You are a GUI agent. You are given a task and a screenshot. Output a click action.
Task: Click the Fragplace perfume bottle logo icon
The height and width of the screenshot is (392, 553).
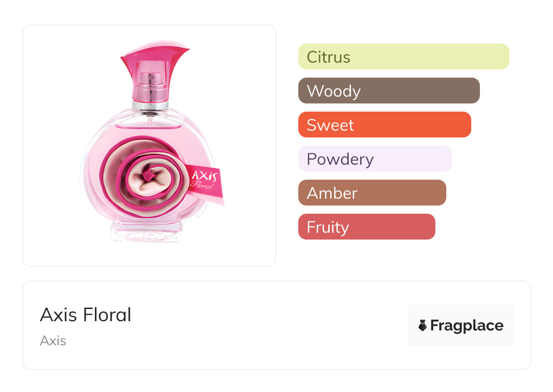click(423, 325)
